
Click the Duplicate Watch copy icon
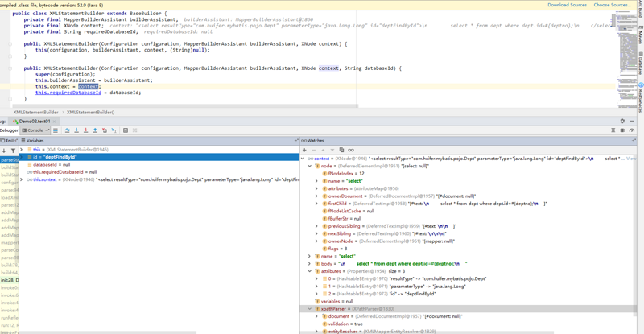coord(341,150)
